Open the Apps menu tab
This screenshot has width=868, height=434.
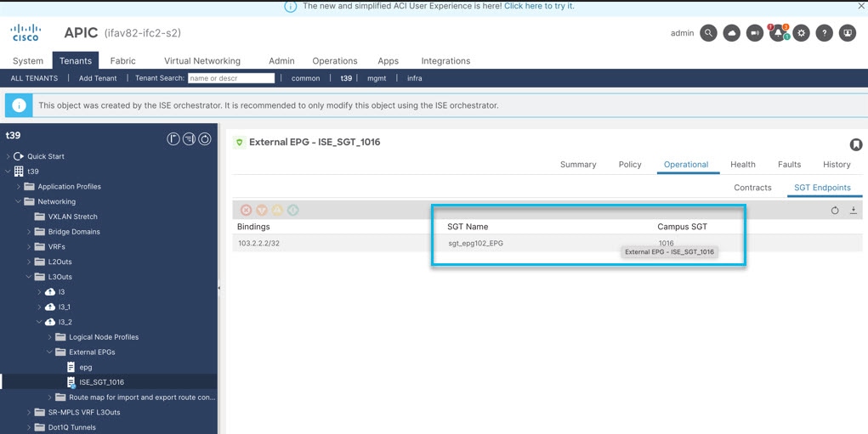tap(388, 61)
